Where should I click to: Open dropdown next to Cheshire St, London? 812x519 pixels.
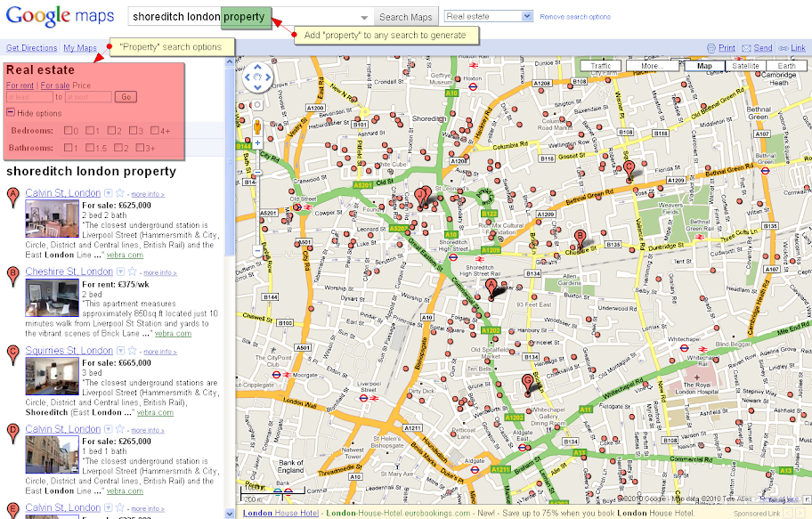point(121,272)
